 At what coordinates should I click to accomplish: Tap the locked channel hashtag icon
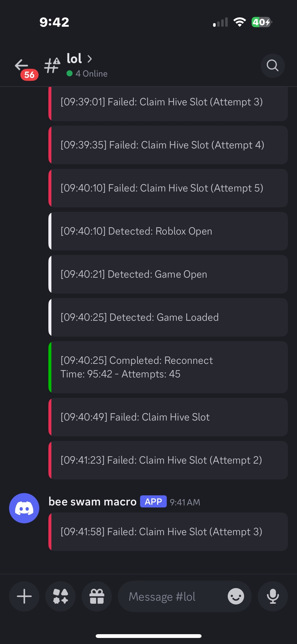[x=52, y=66]
